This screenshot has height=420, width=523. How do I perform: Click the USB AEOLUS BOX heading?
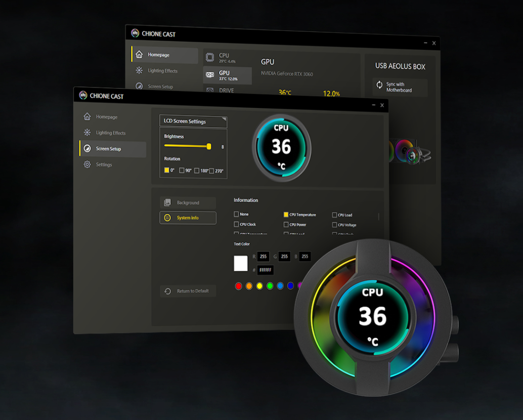tap(400, 66)
